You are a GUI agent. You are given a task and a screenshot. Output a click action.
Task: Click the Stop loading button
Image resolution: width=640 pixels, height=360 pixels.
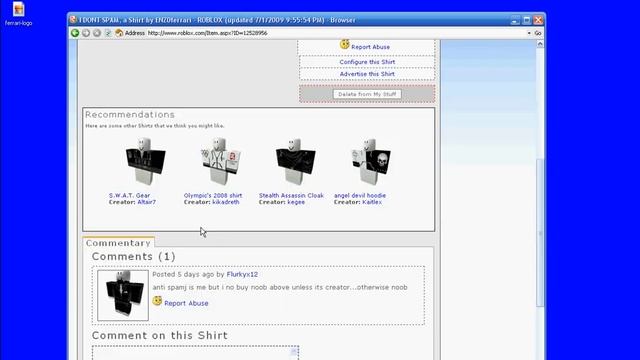[97, 33]
